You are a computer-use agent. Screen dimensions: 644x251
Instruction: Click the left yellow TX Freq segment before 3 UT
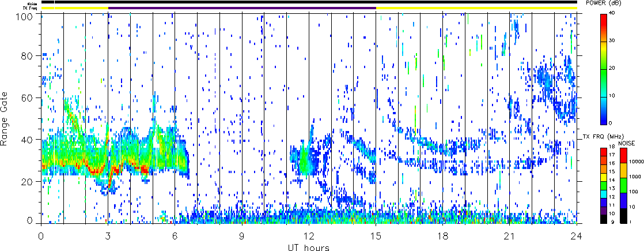(x=74, y=8)
